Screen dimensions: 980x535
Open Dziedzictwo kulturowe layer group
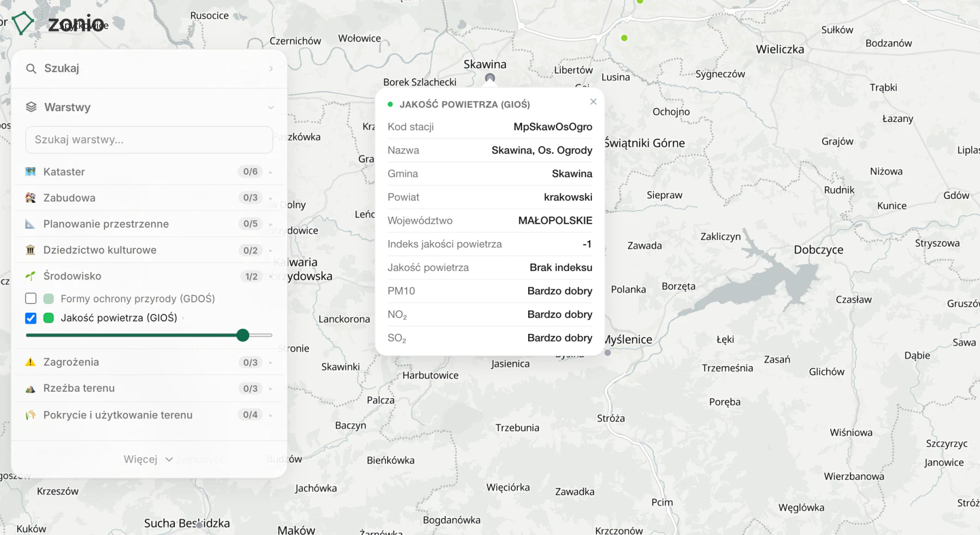tap(149, 250)
